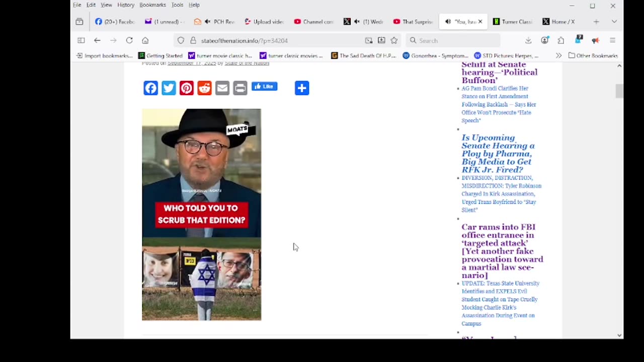
Task: Open the browser Home page
Action: (x=145, y=40)
